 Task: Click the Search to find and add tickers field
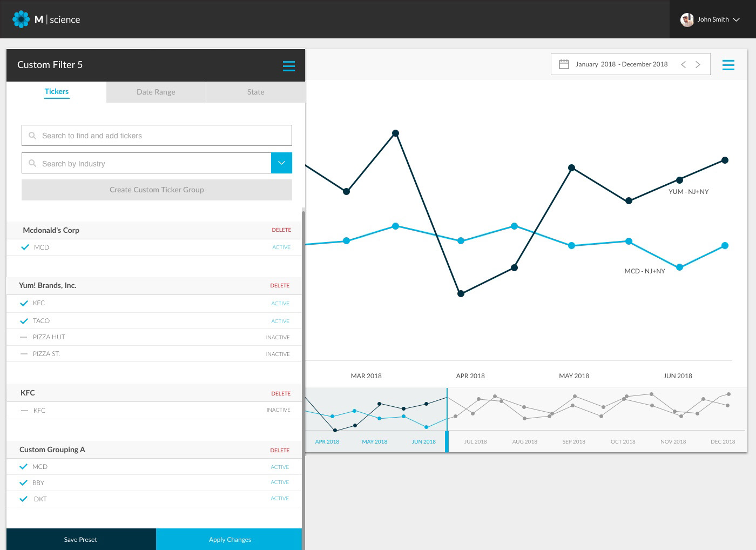tap(157, 136)
